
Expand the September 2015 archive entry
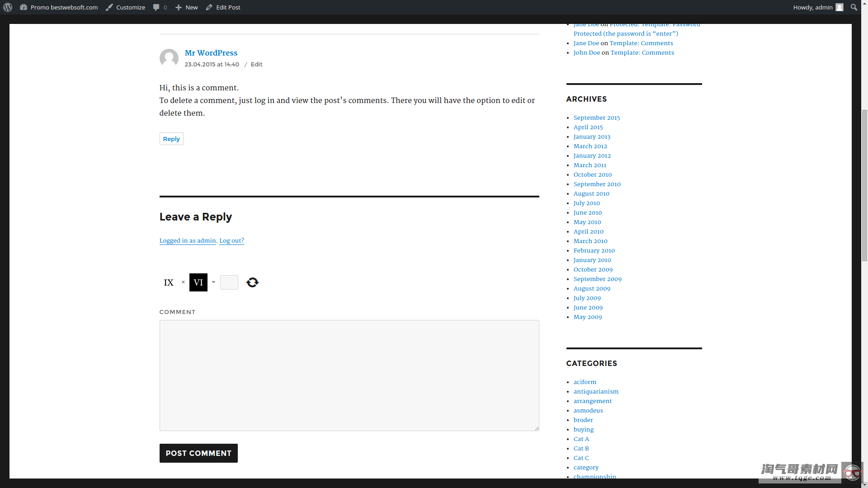tap(597, 117)
